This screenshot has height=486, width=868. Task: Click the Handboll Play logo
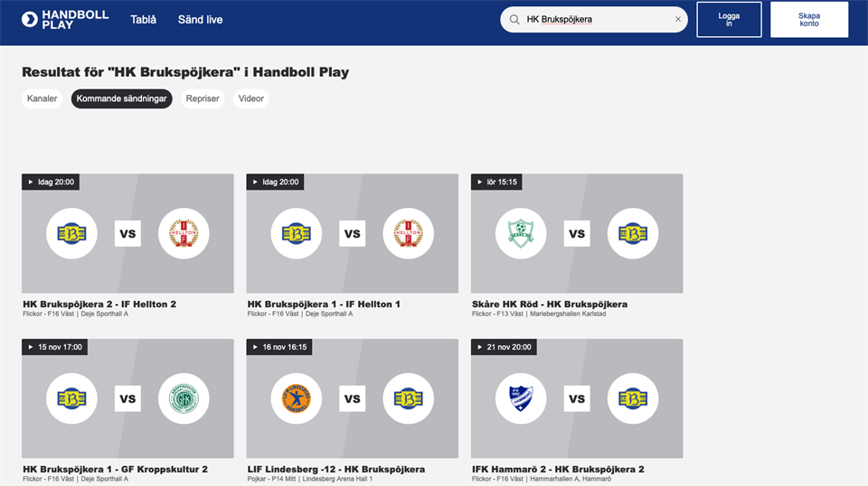click(x=64, y=19)
